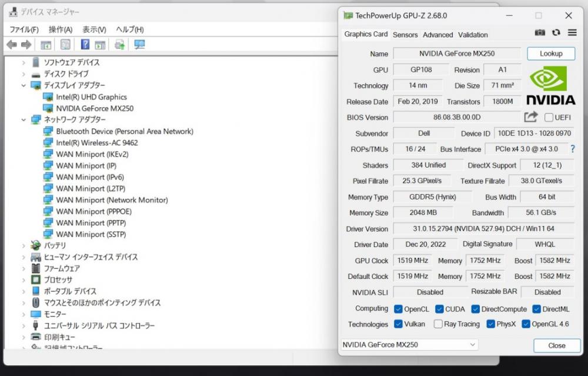This screenshot has height=376, width=588.
Task: Collapse the ディスプレイ アダプター tree node
Action: 24,85
